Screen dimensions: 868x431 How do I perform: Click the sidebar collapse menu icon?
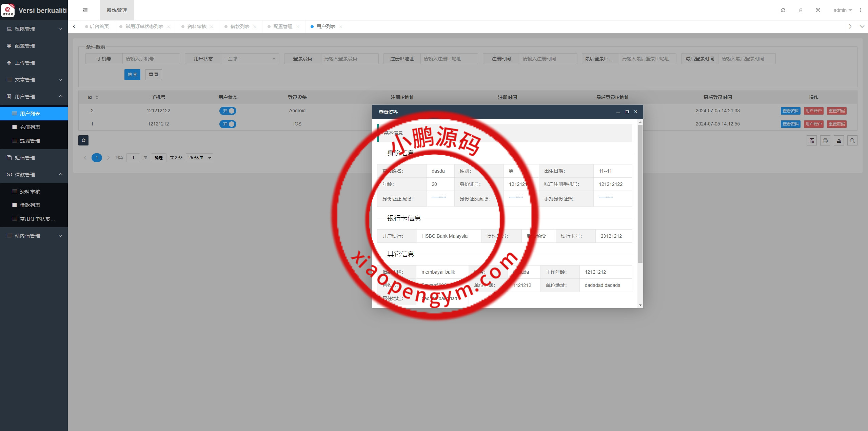(85, 10)
